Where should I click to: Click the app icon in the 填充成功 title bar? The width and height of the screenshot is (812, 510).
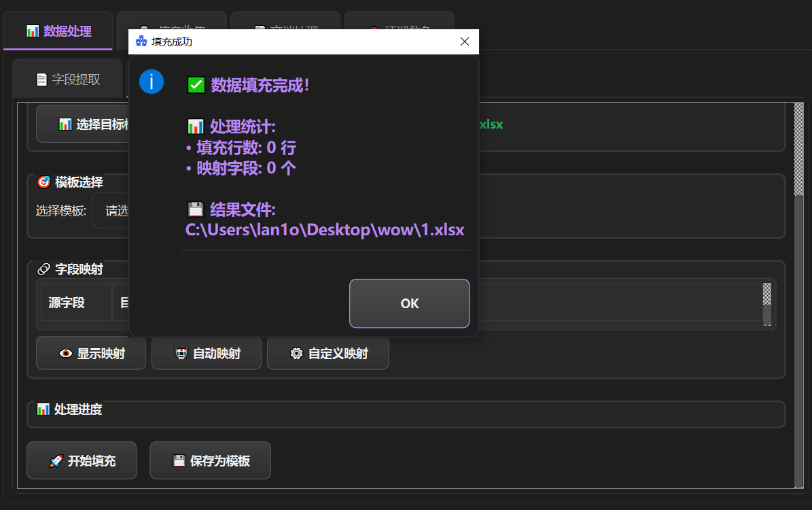click(x=141, y=41)
